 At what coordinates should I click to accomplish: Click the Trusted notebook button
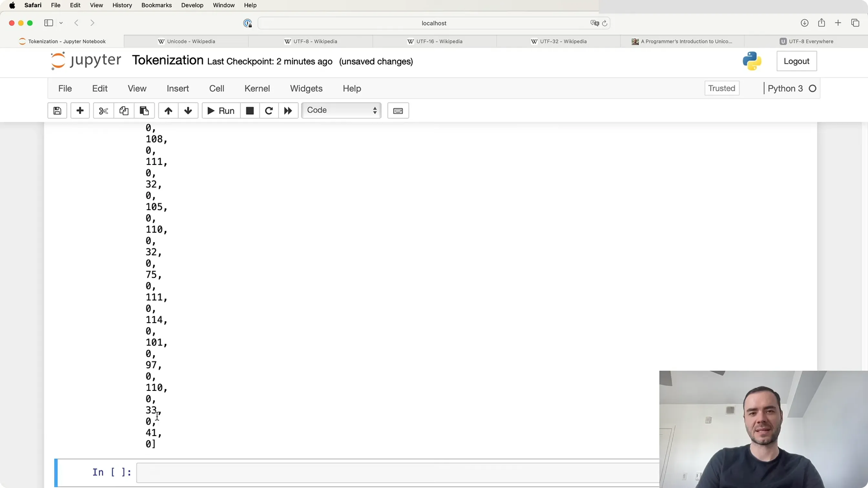pyautogui.click(x=722, y=88)
